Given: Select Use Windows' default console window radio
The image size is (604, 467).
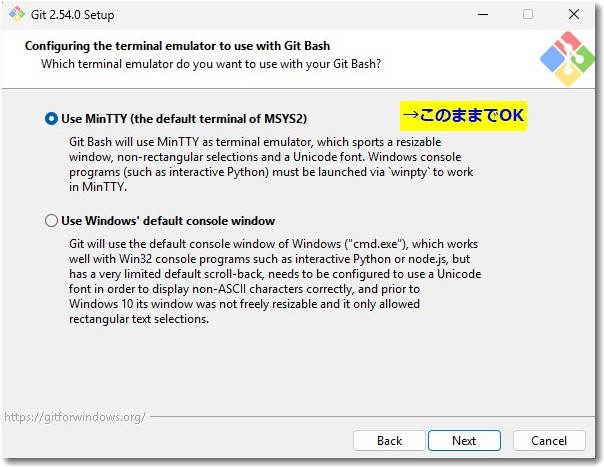Looking at the screenshot, I should tap(51, 221).
